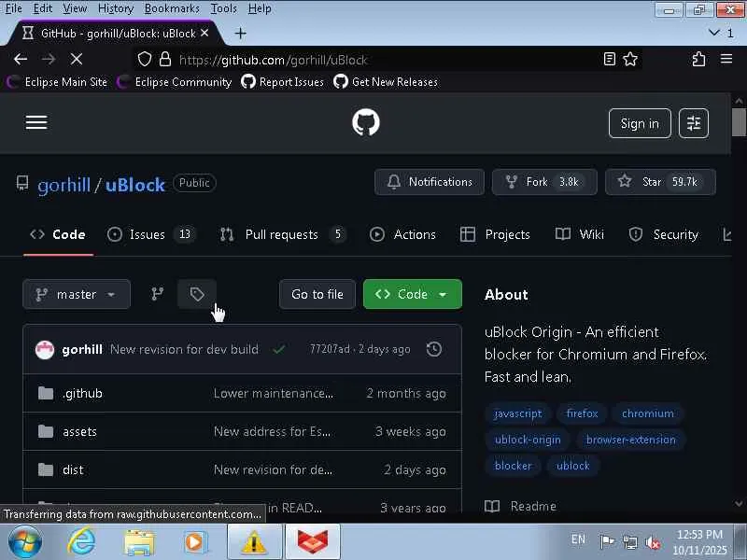
Task: Open the History menu
Action: click(115, 8)
